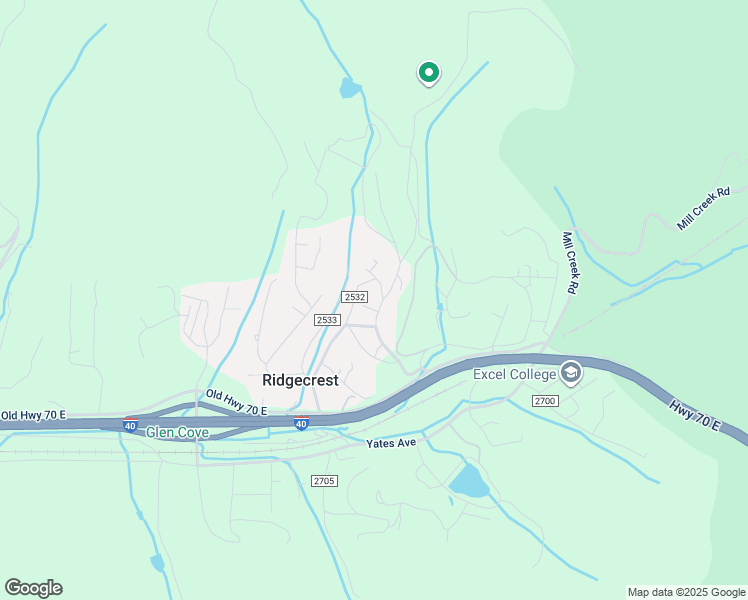The image size is (748, 600).
Task: Click the Old Hwy 70 E label at far left
Action: (33, 415)
